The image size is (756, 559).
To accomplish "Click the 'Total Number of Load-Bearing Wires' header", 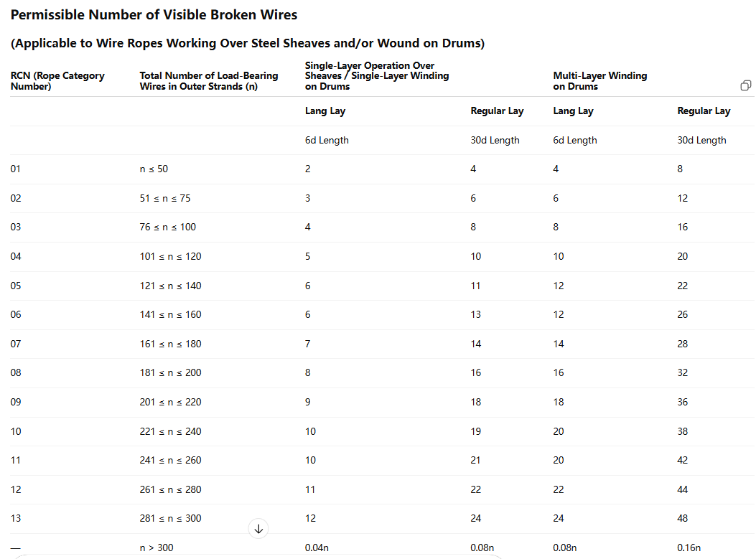I will tap(209, 80).
